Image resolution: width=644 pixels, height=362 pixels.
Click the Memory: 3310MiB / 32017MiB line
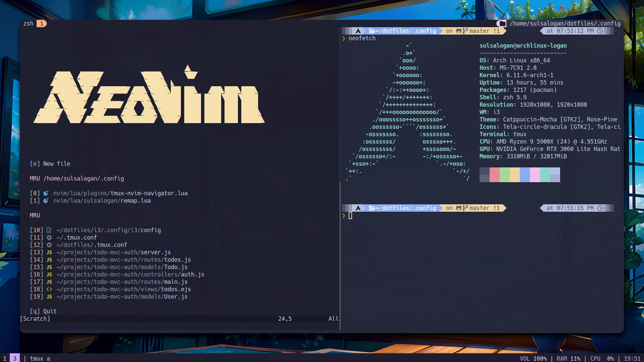(523, 156)
